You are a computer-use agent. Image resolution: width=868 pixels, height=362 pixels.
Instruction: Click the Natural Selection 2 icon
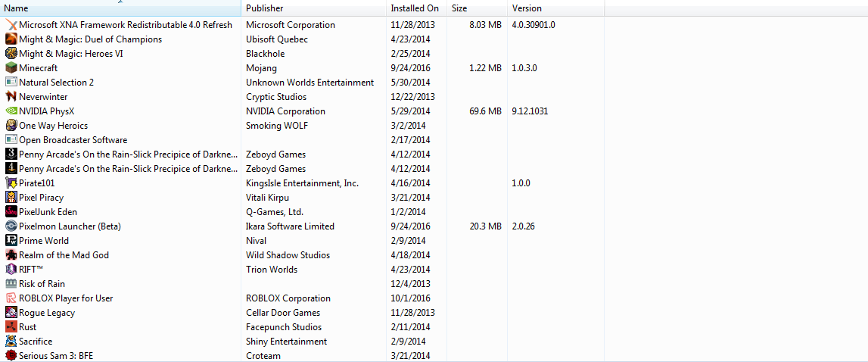click(11, 83)
